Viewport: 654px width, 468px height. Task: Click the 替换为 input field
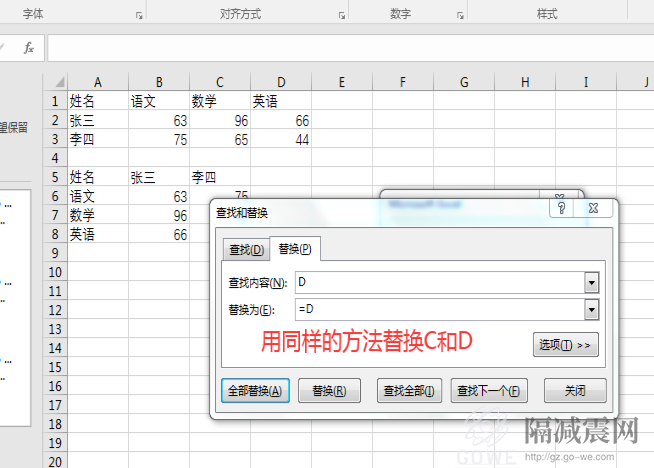[440, 309]
